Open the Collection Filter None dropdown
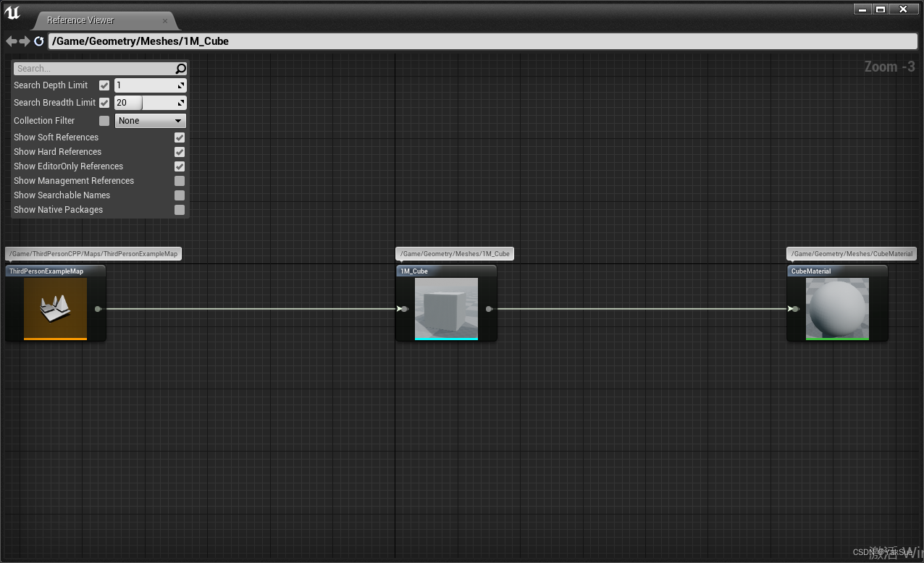Screen dimensions: 924x563 pyautogui.click(x=150, y=120)
